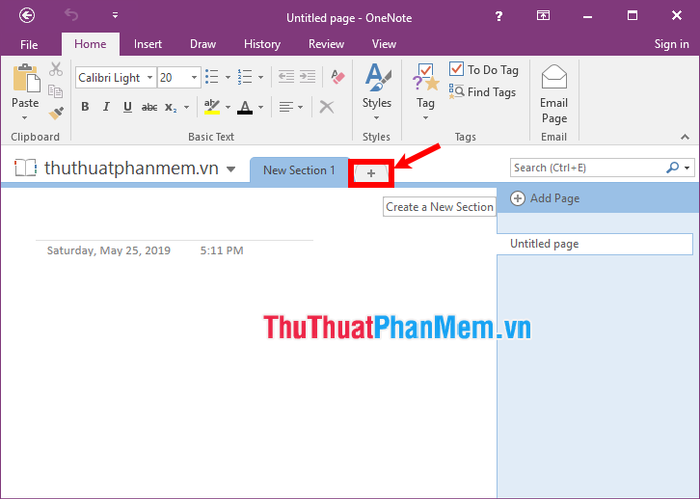Click the Numbering list icon
Image resolution: width=700 pixels, height=499 pixels.
pos(245,77)
